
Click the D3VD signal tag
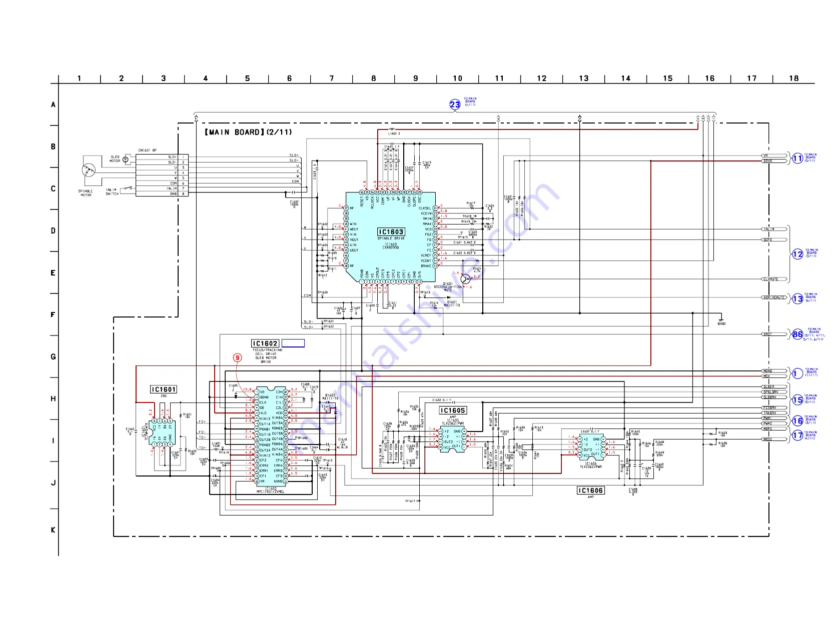pos(774,161)
